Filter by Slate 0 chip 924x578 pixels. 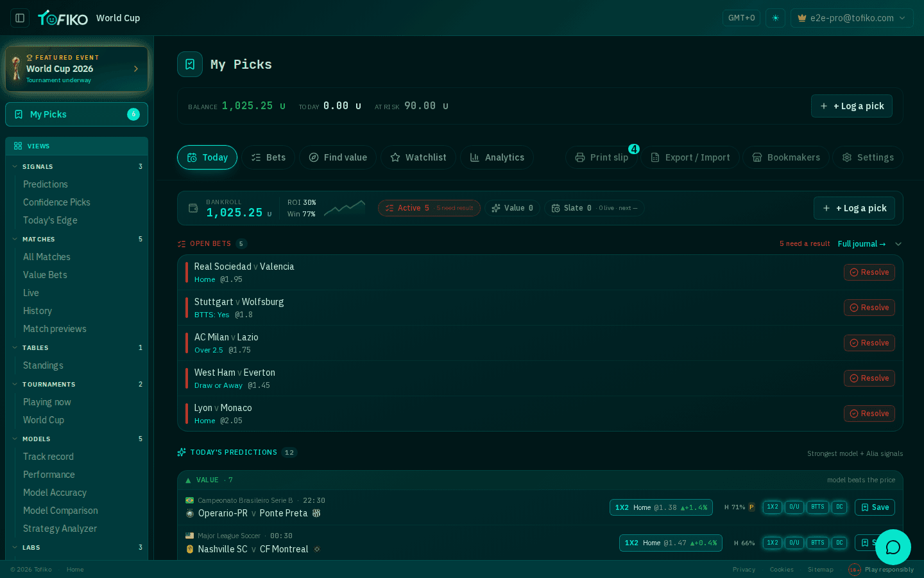click(594, 208)
